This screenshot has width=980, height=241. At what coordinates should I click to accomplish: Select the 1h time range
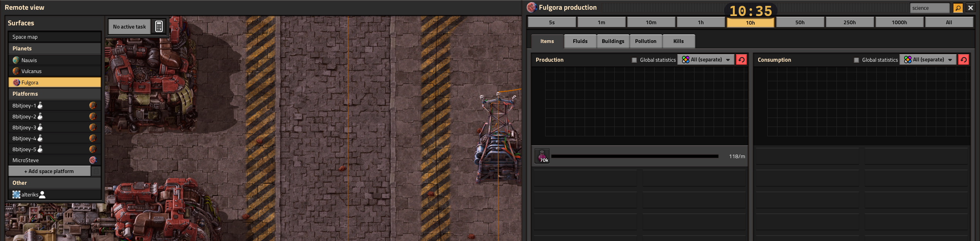(x=701, y=23)
